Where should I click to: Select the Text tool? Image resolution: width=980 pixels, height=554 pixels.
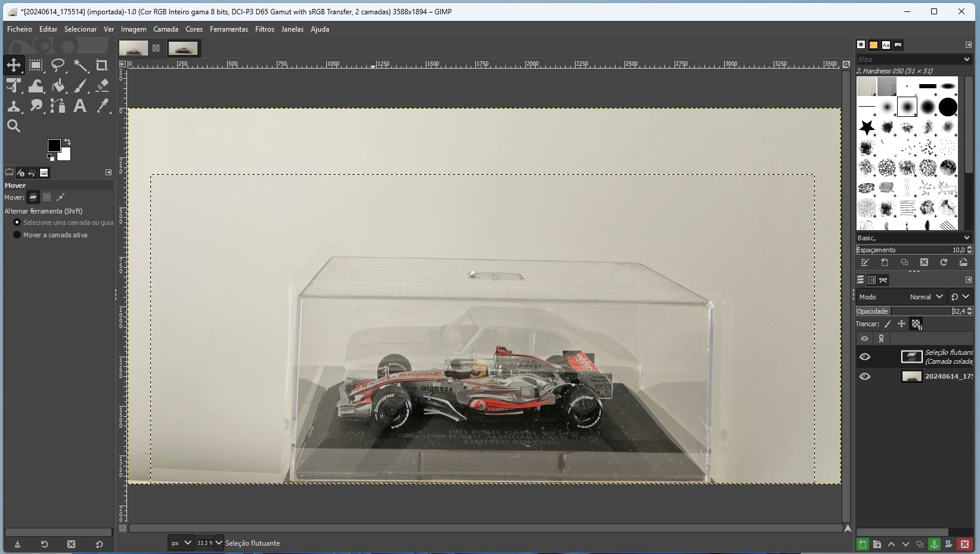pos(79,106)
